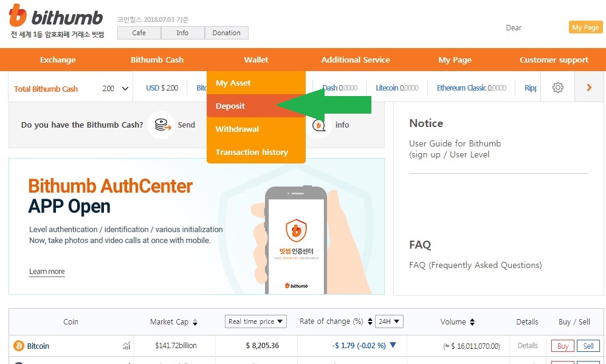
Task: Select Deposit from Wallet menu
Action: (256, 106)
